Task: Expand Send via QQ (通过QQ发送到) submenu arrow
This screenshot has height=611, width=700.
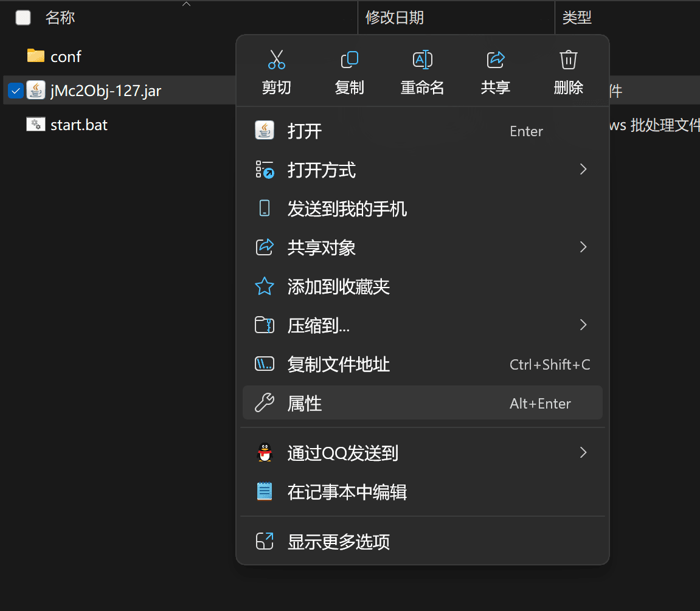Action: click(583, 452)
